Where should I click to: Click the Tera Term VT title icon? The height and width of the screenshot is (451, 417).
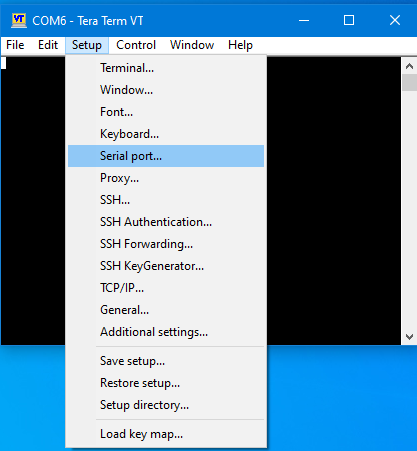[19, 20]
